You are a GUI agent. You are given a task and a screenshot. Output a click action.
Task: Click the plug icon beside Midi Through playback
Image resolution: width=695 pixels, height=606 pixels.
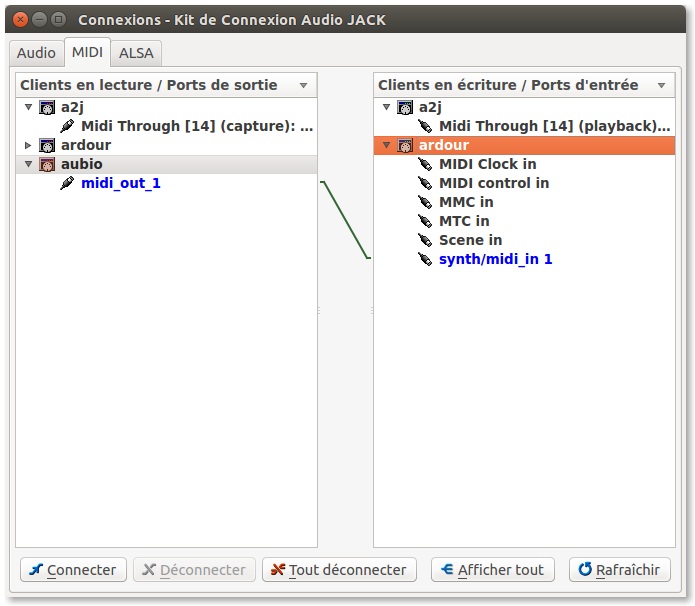pos(425,126)
